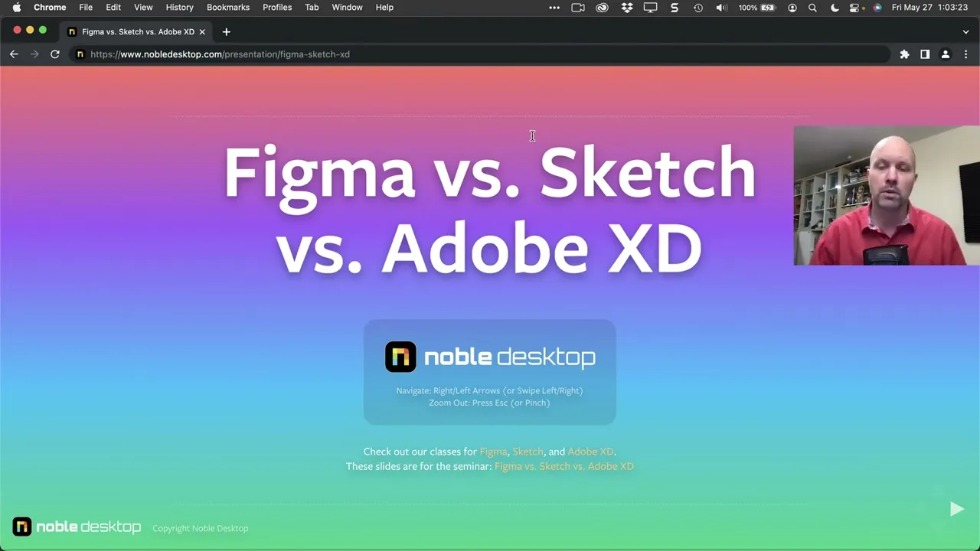Click the Navigate: Right/Left Arrows instruction text
The image size is (980, 551).
[x=489, y=390]
